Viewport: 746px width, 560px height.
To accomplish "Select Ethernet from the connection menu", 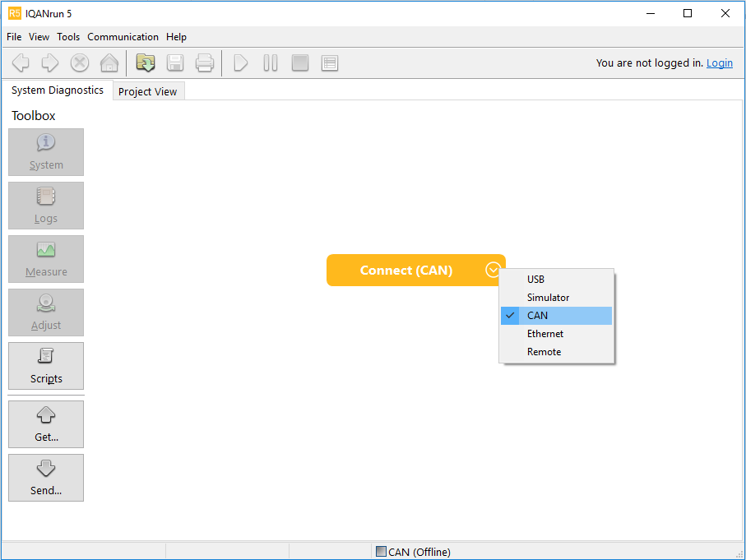I will click(556, 334).
